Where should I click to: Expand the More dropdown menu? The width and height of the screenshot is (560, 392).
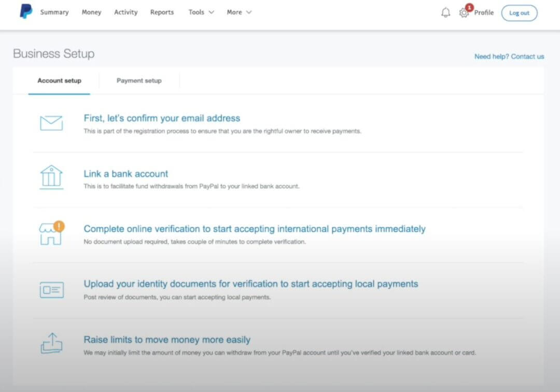point(239,12)
